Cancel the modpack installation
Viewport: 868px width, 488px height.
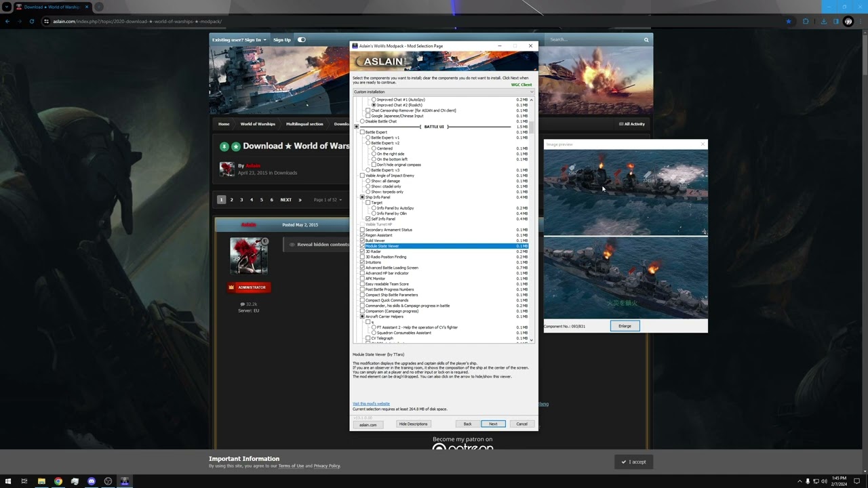tap(521, 424)
